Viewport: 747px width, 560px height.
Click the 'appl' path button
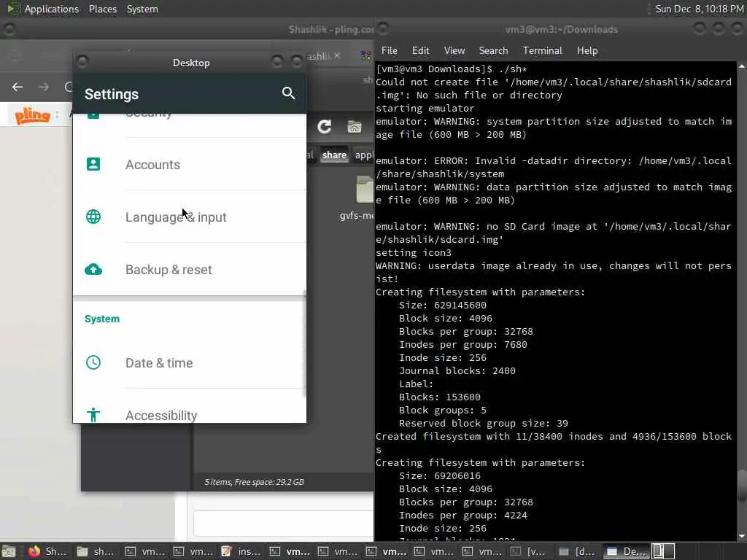(363, 155)
